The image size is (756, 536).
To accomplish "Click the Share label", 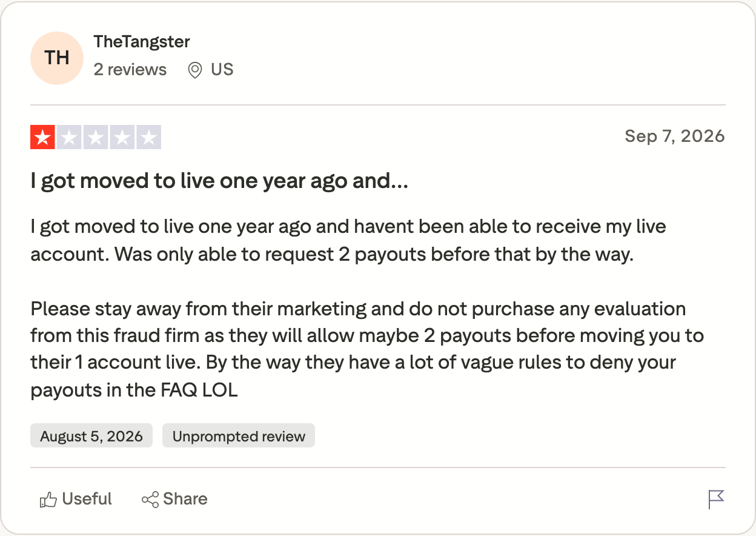I will coord(185,499).
